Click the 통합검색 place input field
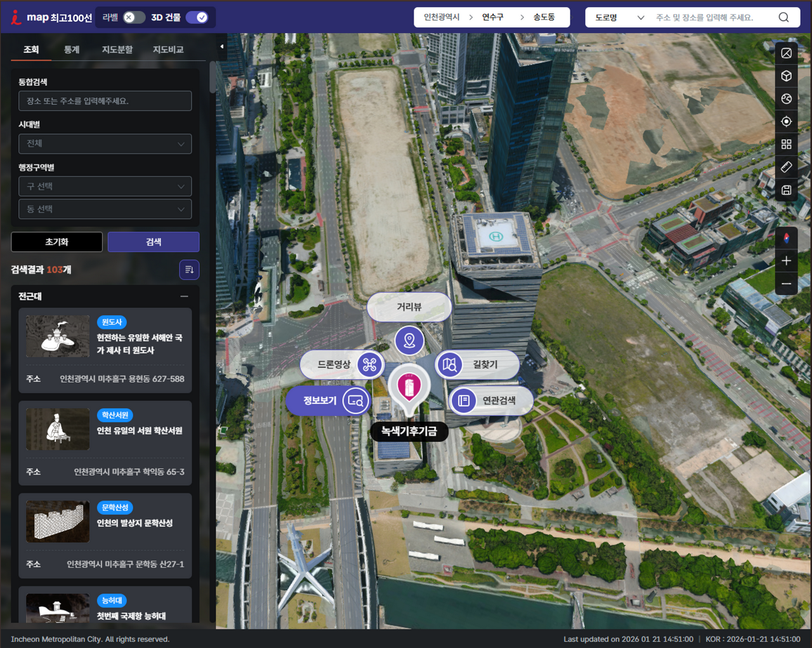Image resolution: width=812 pixels, height=648 pixels. point(105,101)
